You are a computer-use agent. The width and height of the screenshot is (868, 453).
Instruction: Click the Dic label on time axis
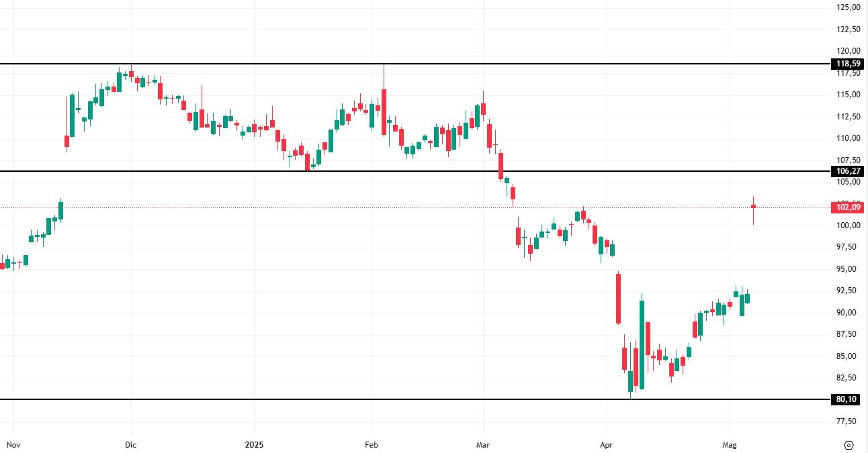[131, 445]
